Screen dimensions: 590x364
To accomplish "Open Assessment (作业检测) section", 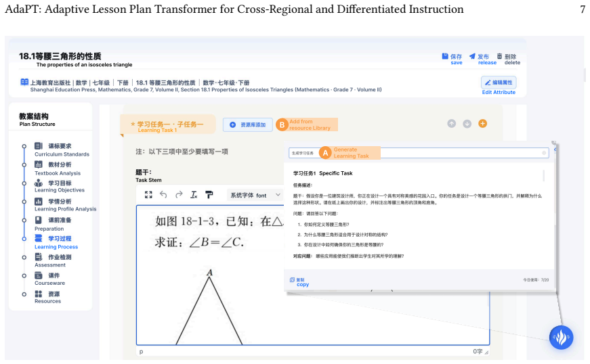I will pyautogui.click(x=60, y=257).
